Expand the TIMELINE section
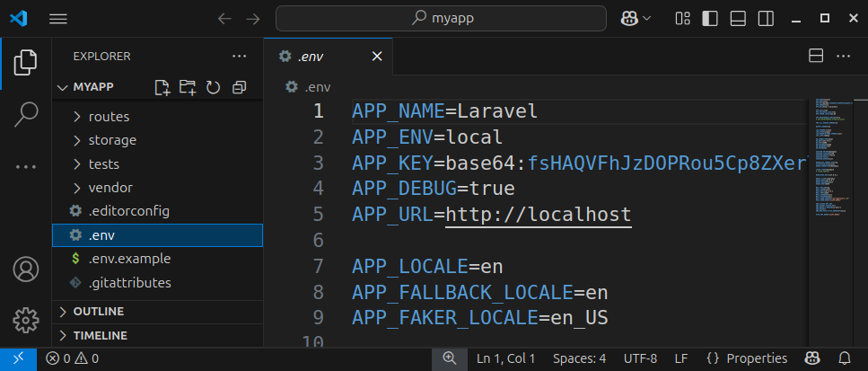Image resolution: width=868 pixels, height=371 pixels. click(x=157, y=336)
